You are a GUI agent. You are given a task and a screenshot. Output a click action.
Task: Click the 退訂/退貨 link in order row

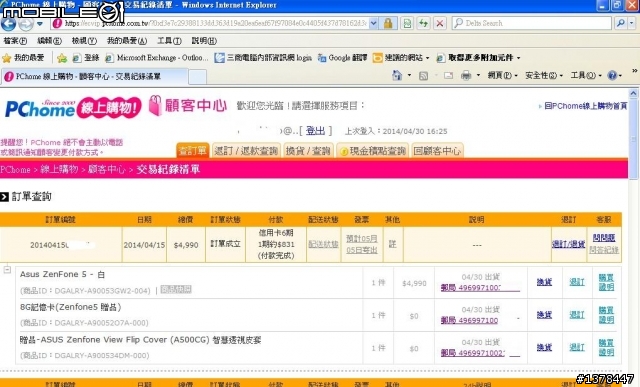click(568, 244)
